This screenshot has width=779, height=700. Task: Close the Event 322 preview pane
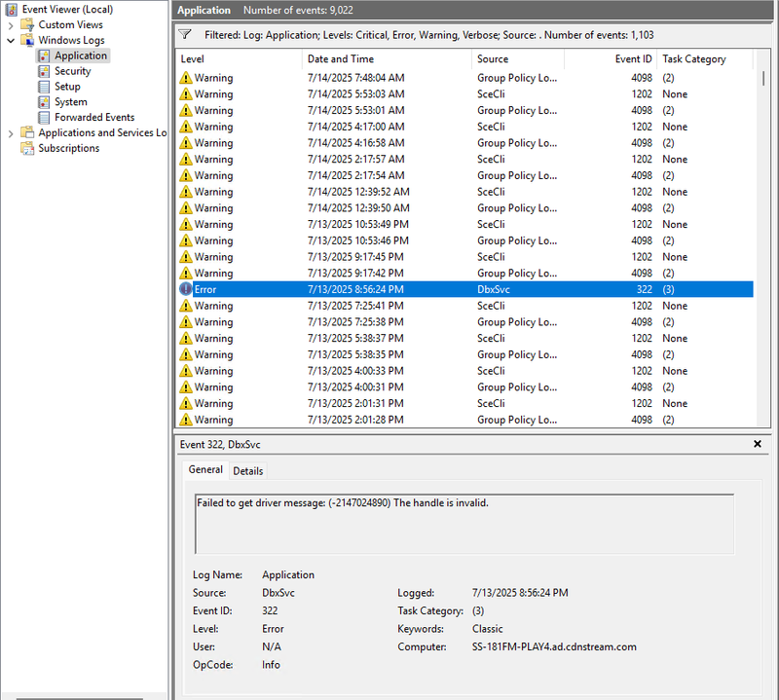[758, 444]
